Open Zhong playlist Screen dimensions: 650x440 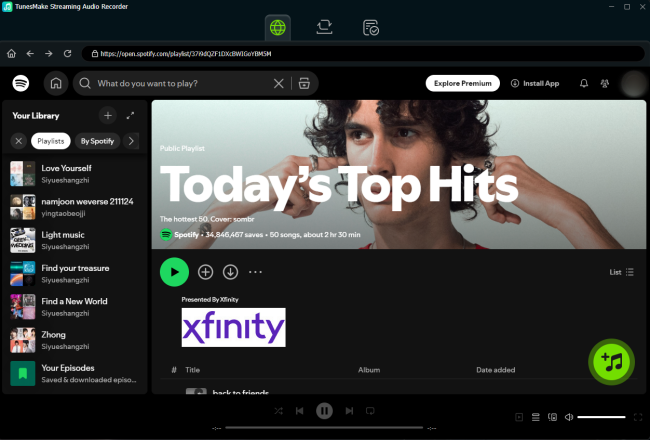pos(75,340)
